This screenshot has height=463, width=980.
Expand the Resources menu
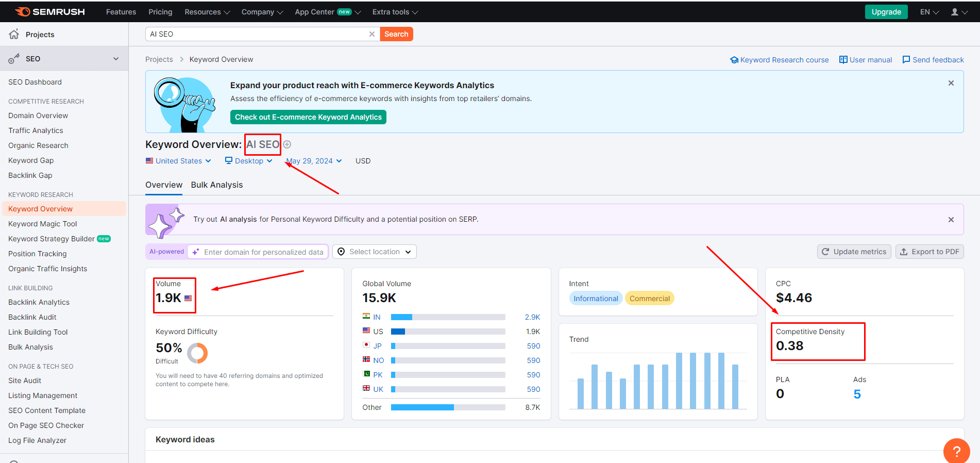coord(207,12)
